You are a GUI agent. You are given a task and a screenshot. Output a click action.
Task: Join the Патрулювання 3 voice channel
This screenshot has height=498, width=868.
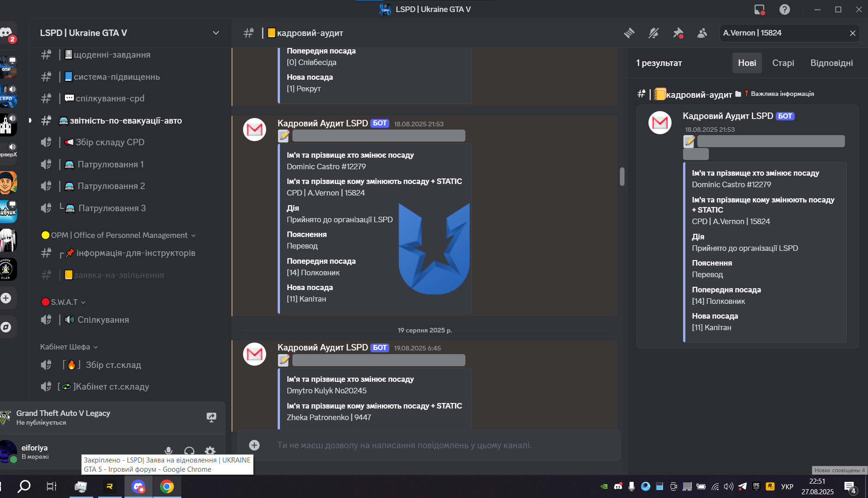pos(130,208)
